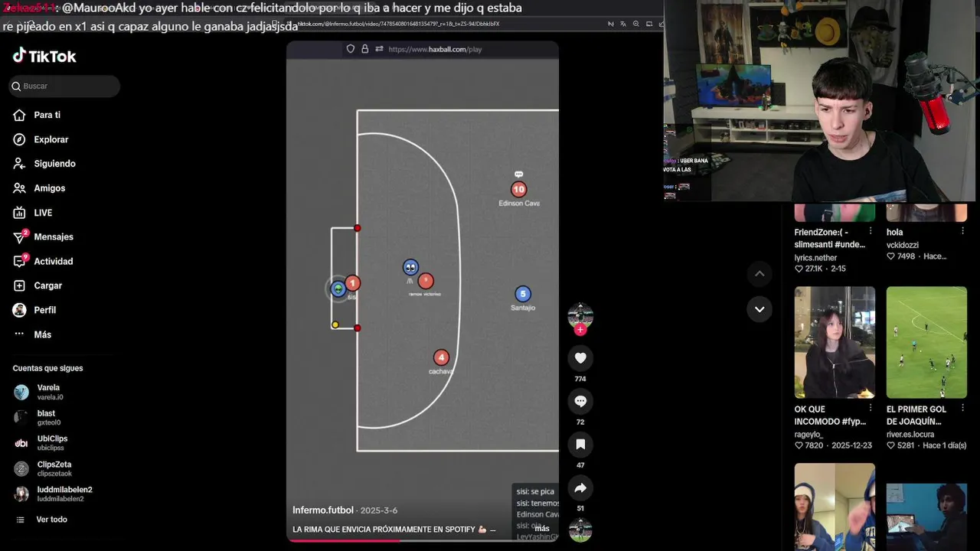Open EL PRIMER GOL DE JOAQUÍN thumbnail
Viewport: 980px width, 551px height.
click(x=926, y=342)
